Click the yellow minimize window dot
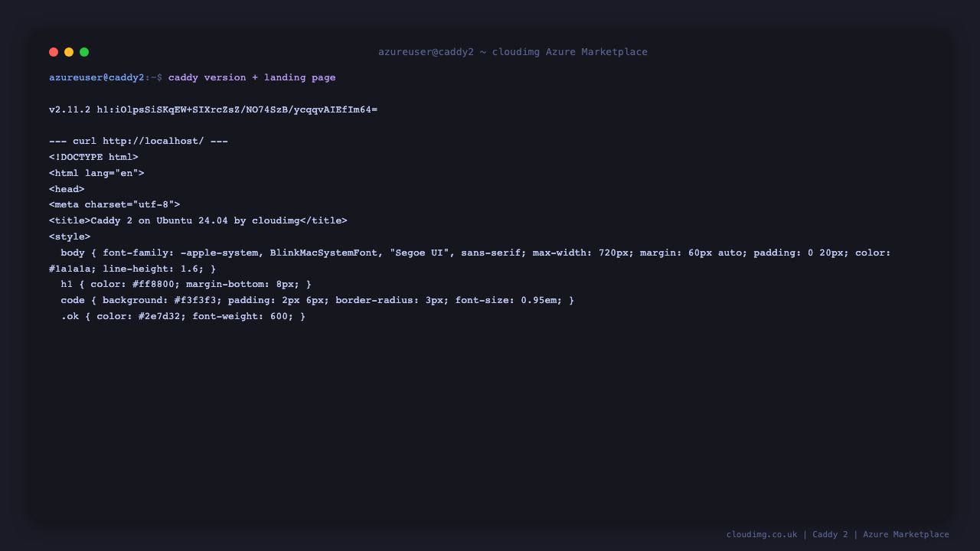The image size is (980, 551). 69,52
